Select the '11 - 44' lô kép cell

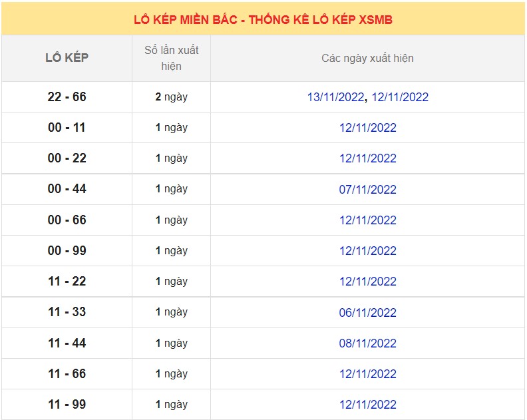67,343
